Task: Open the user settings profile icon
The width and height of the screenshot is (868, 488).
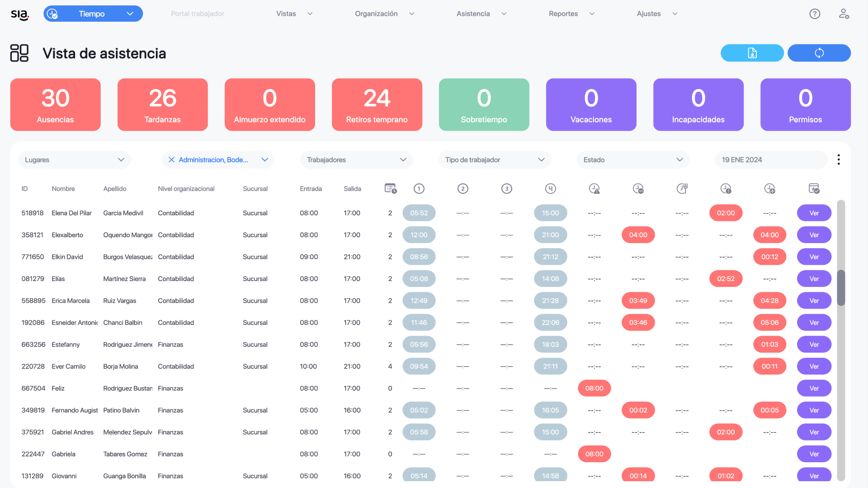Action: click(x=844, y=14)
